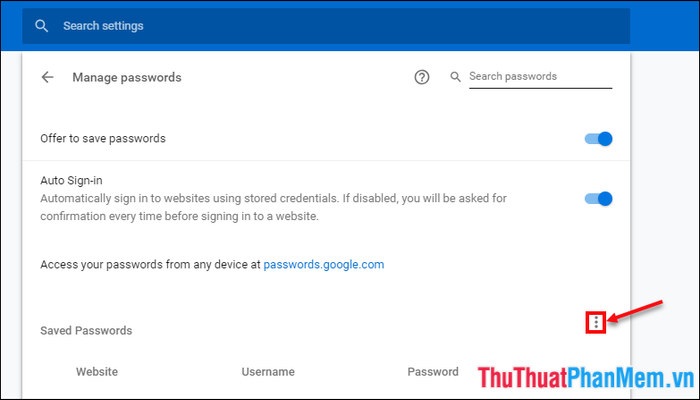The image size is (700, 400).
Task: Click the Manage passwords page title
Action: tap(127, 77)
